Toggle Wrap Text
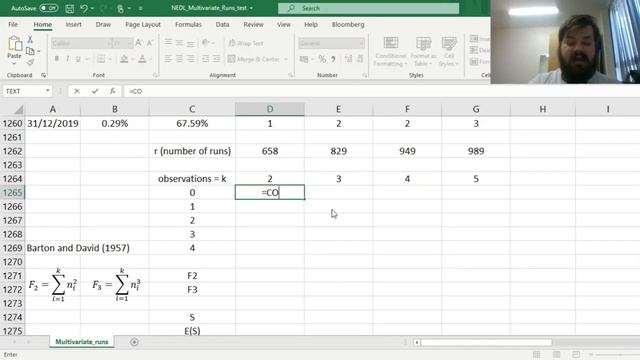Screen dimensions: 640x360 246,43
